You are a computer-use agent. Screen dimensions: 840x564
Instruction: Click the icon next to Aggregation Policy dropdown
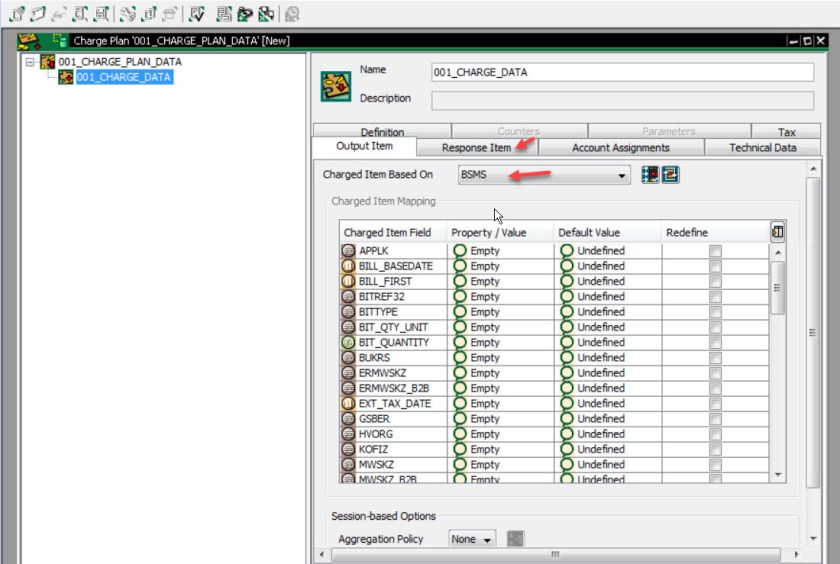click(516, 539)
